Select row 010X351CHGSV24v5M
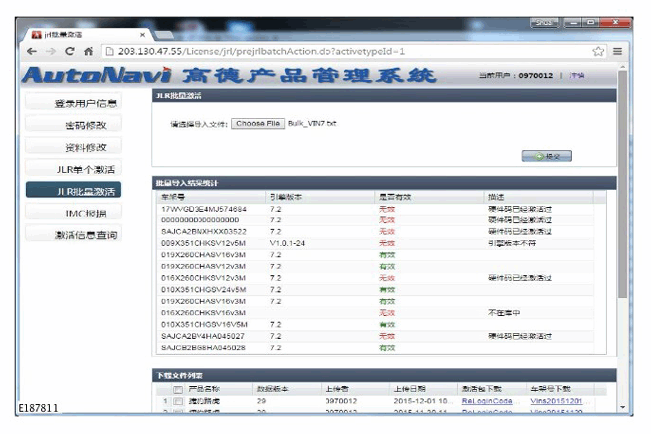Viewport: 651px width, 434px height. [x=376, y=289]
